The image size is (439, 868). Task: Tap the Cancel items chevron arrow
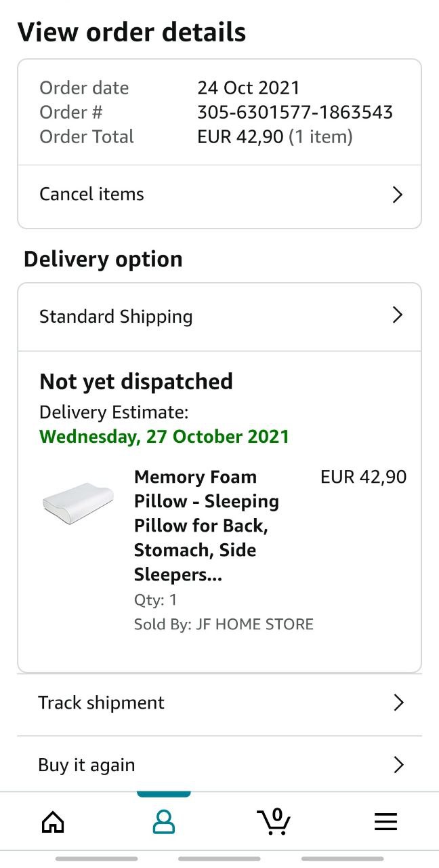pos(398,195)
